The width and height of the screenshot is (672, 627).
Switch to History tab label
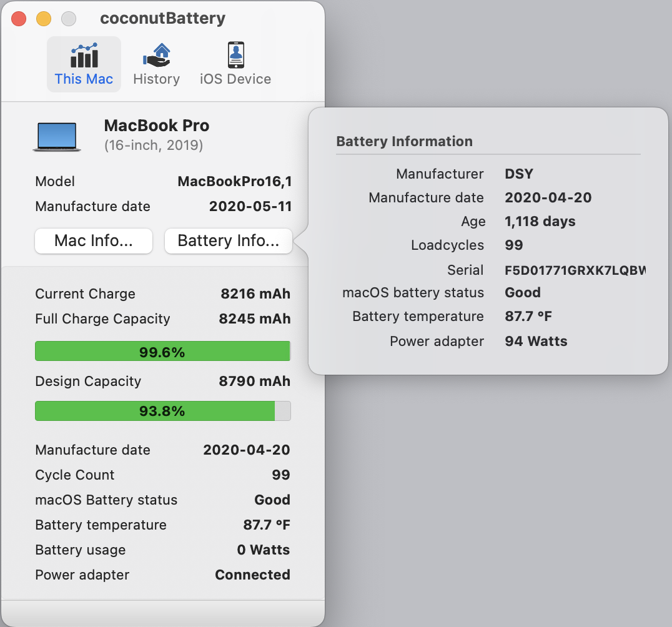156,79
